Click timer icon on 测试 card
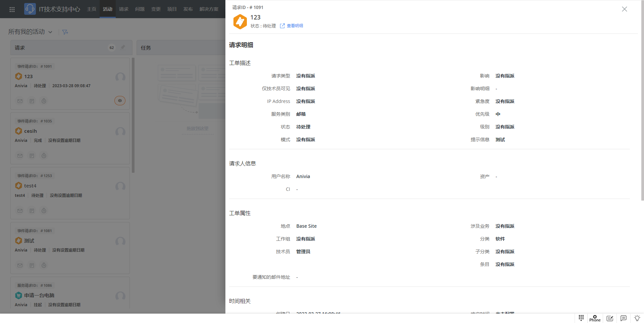The image size is (644, 323). (44, 265)
